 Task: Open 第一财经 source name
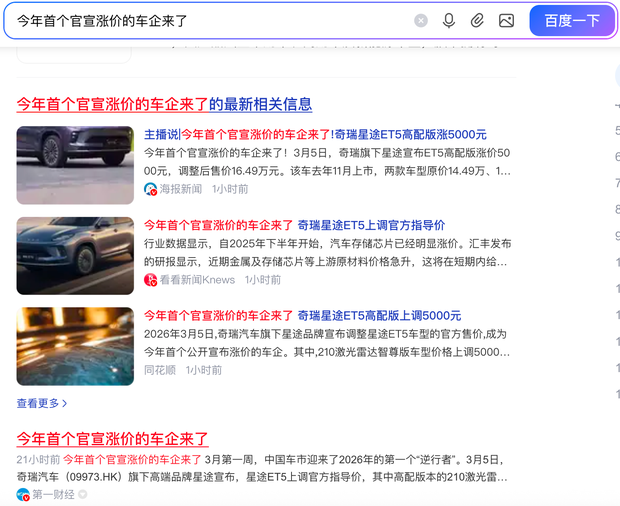pyautogui.click(x=53, y=495)
